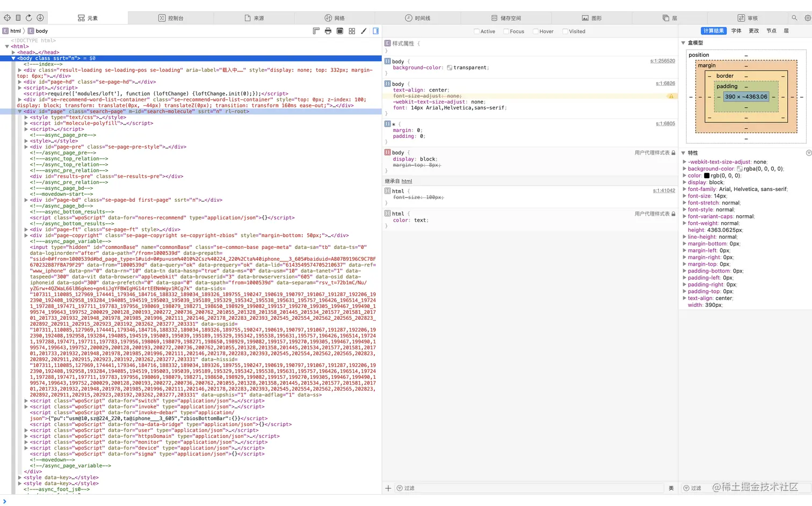The image size is (812, 506).
Task: Click the html breadcrumb element icon
Action: coord(5,31)
